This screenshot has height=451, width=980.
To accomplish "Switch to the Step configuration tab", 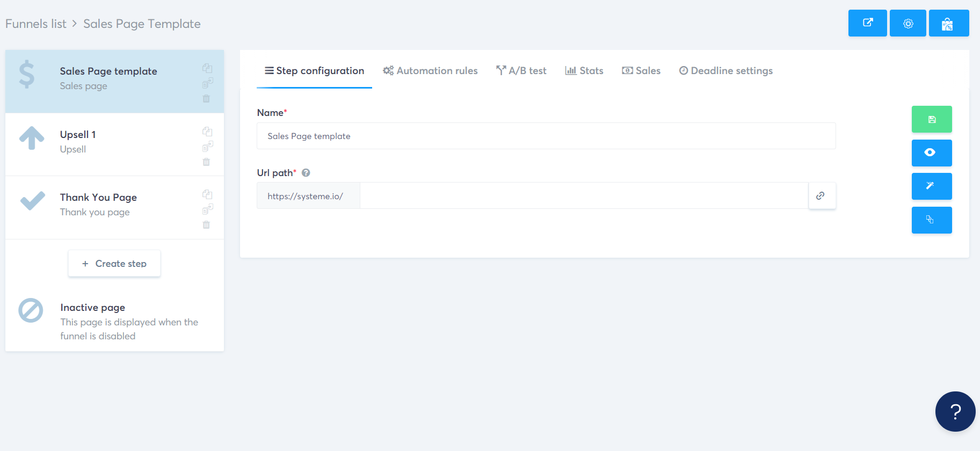I will (315, 71).
